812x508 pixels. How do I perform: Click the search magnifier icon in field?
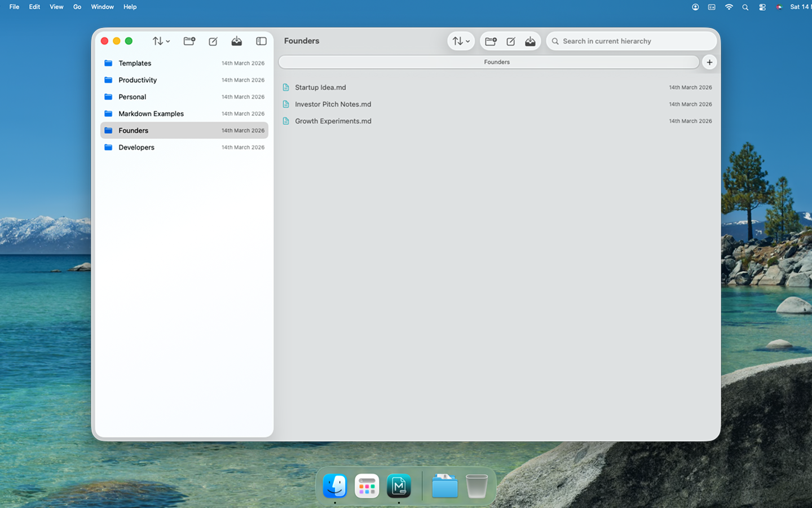(555, 41)
